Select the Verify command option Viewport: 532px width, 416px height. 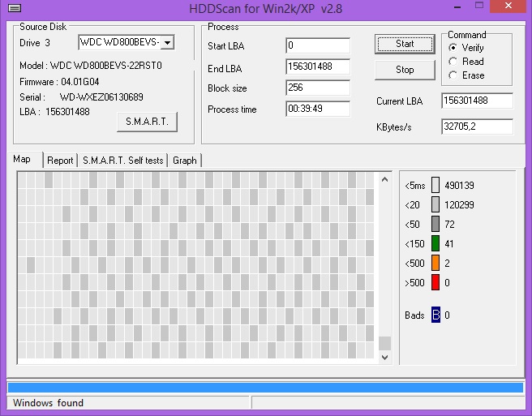pyautogui.click(x=453, y=48)
